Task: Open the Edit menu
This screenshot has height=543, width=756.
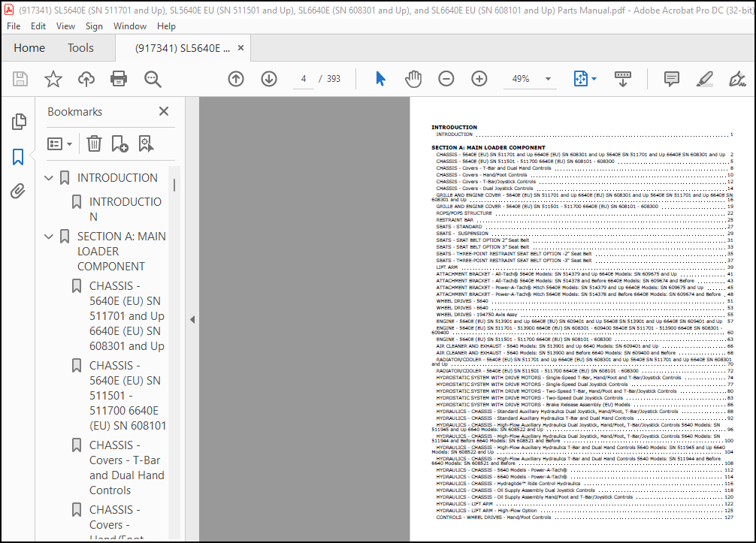Action: [38, 26]
